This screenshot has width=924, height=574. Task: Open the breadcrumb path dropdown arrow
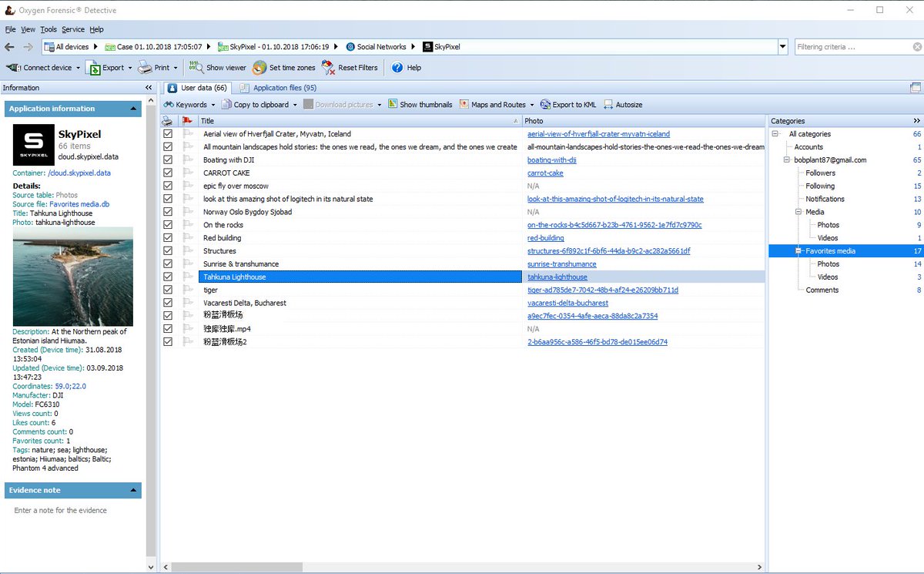point(783,47)
